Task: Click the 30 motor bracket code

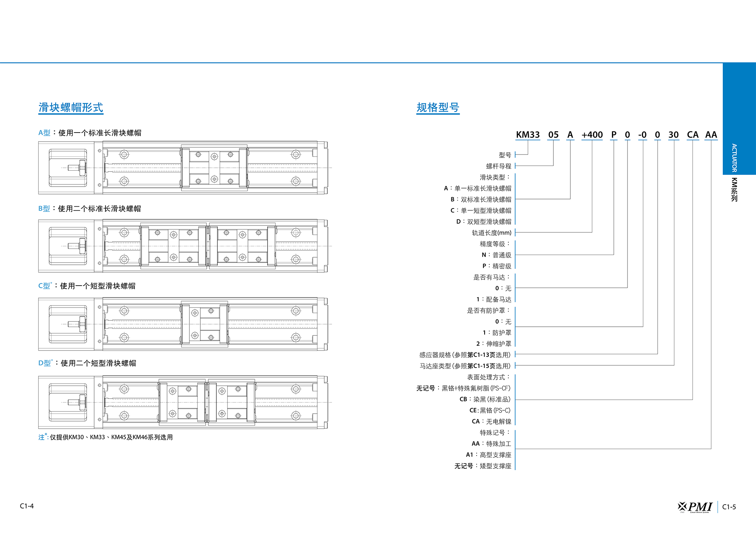Action: (674, 135)
